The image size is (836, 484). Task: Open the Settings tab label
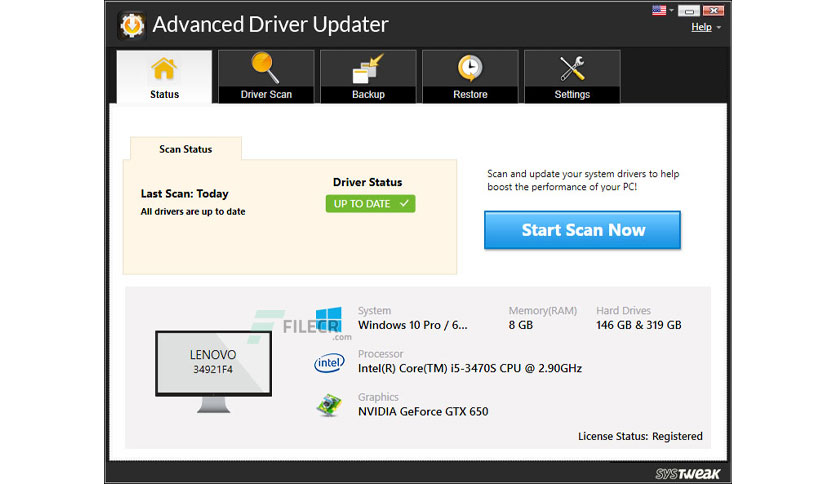pos(572,94)
